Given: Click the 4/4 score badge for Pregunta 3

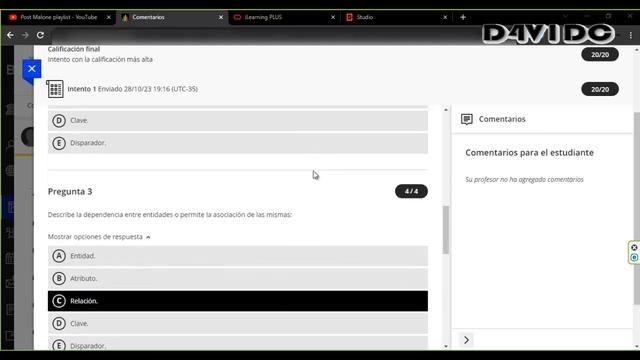Looking at the screenshot, I should pyautogui.click(x=411, y=191).
